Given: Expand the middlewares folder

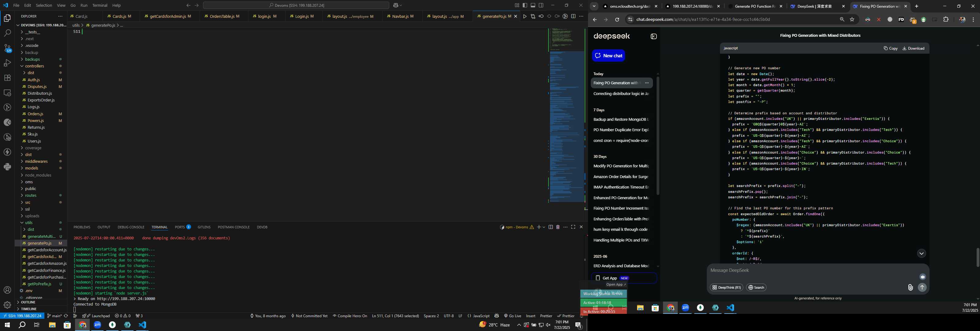Looking at the screenshot, I should point(41,162).
